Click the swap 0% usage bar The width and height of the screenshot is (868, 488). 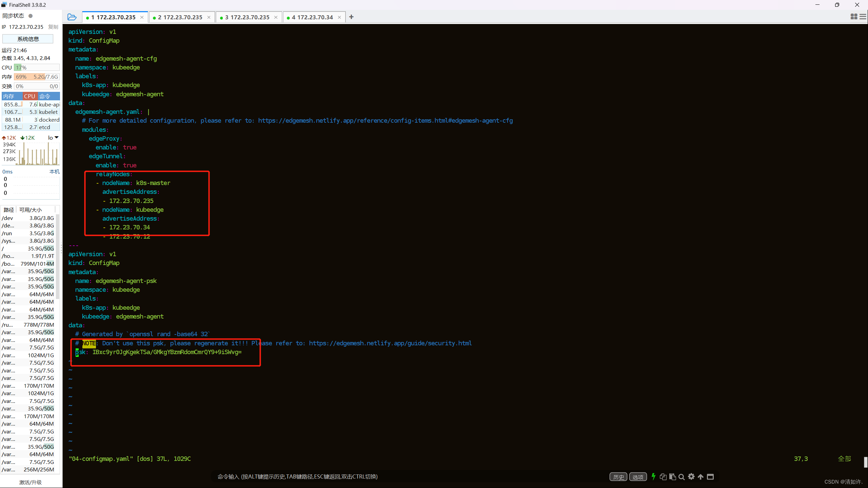coord(37,86)
